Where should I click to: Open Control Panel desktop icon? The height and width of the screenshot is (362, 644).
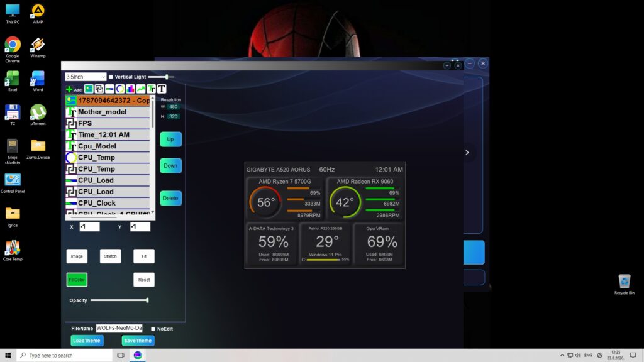(x=13, y=183)
